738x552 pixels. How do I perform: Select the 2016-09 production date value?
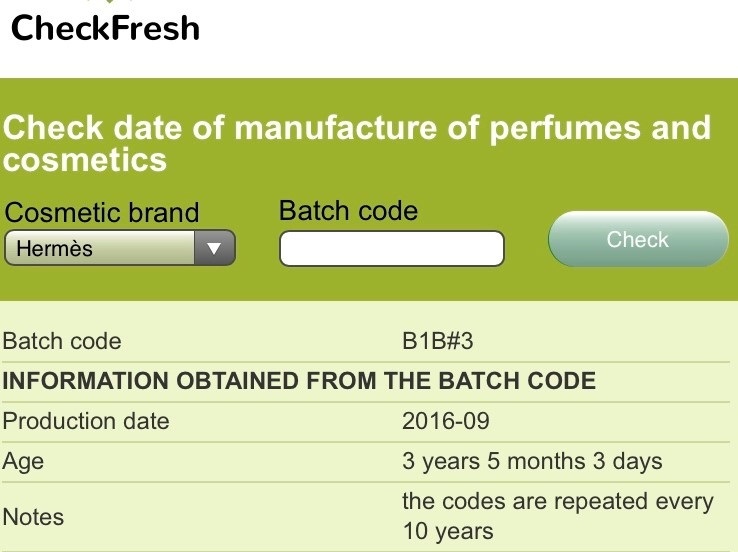click(446, 421)
